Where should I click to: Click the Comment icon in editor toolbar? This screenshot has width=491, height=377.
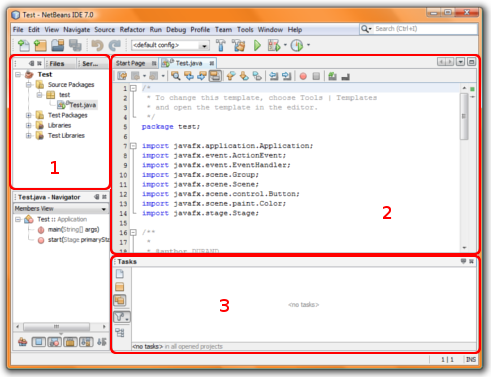click(x=332, y=76)
